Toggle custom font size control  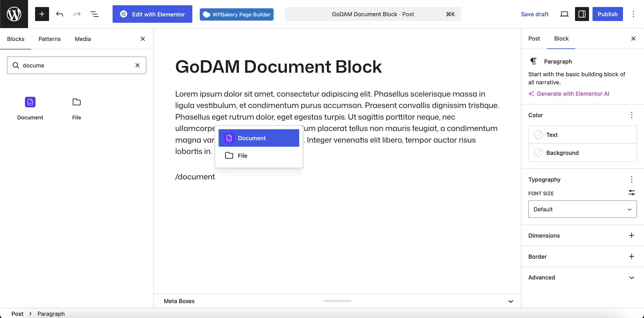[632, 193]
